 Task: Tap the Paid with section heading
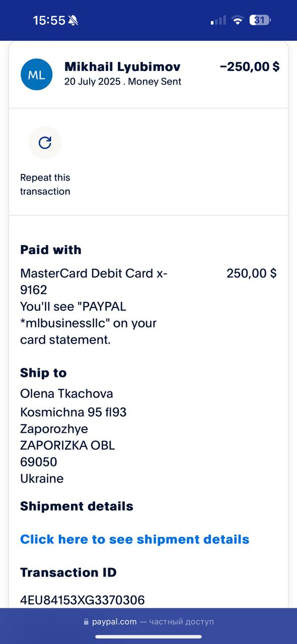coord(51,250)
